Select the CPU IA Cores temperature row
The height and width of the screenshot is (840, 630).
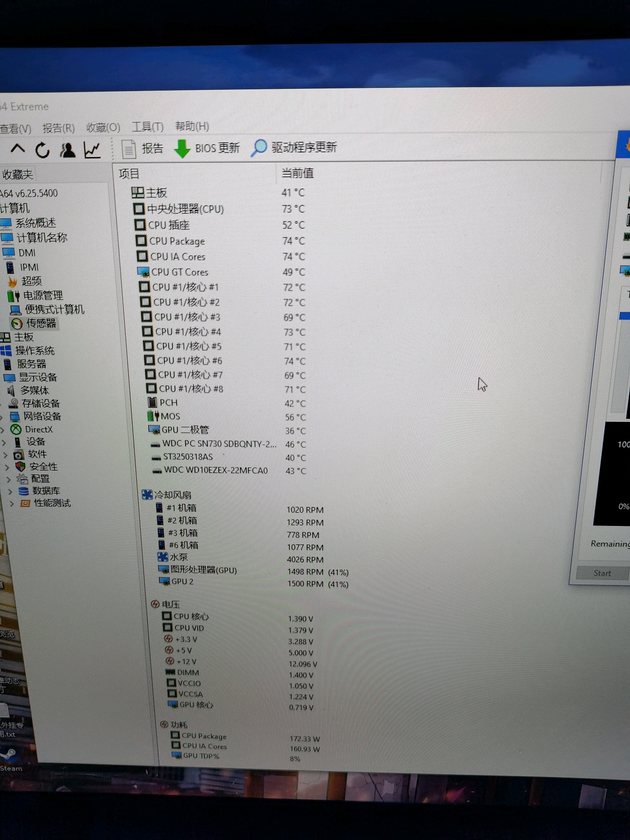(x=221, y=257)
